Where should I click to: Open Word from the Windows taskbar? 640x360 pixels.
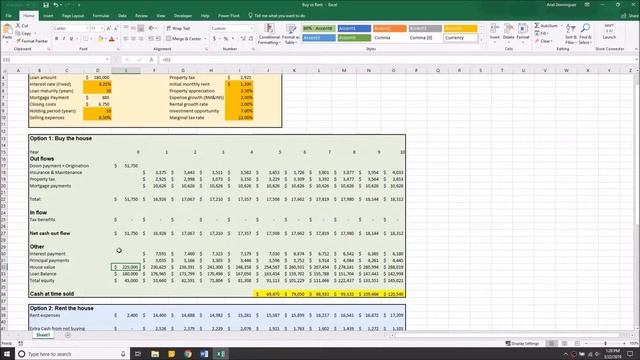tap(204, 354)
